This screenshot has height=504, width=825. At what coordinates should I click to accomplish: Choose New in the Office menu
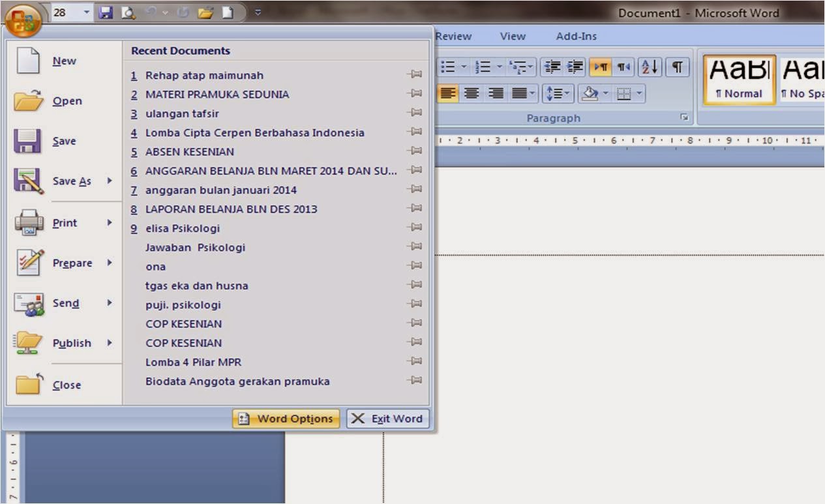coord(65,61)
